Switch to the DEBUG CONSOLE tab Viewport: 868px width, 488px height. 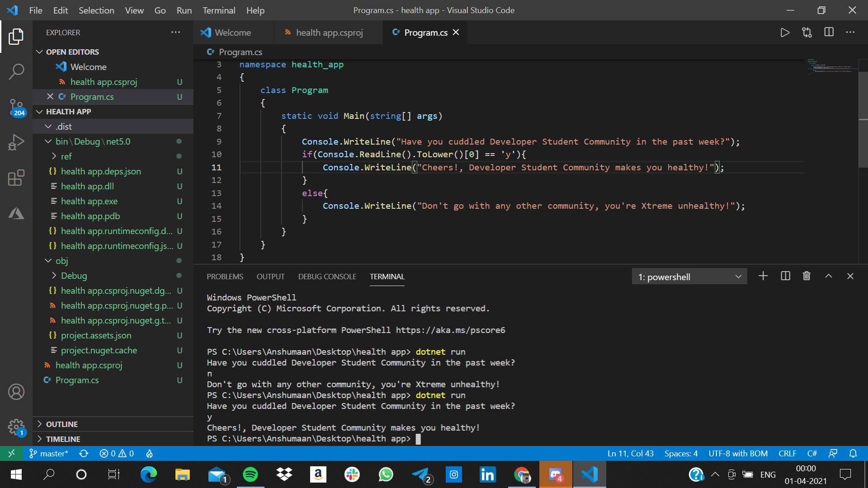point(327,277)
